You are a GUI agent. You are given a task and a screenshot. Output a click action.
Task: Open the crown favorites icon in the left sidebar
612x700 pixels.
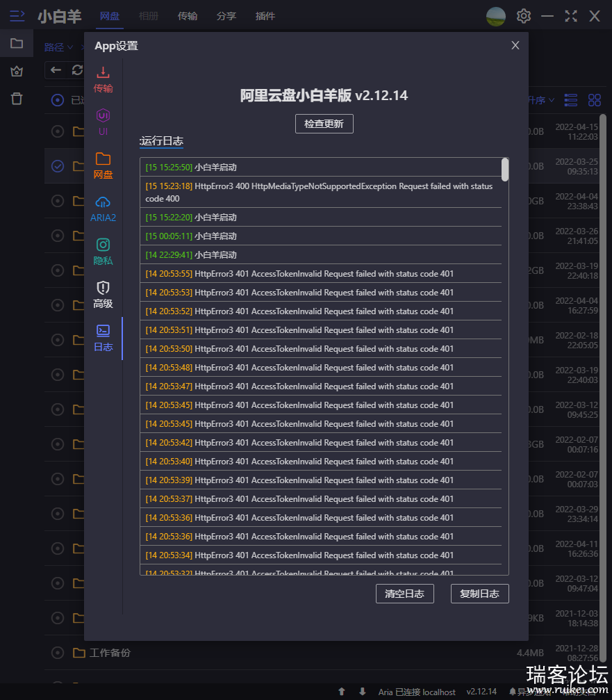17,71
